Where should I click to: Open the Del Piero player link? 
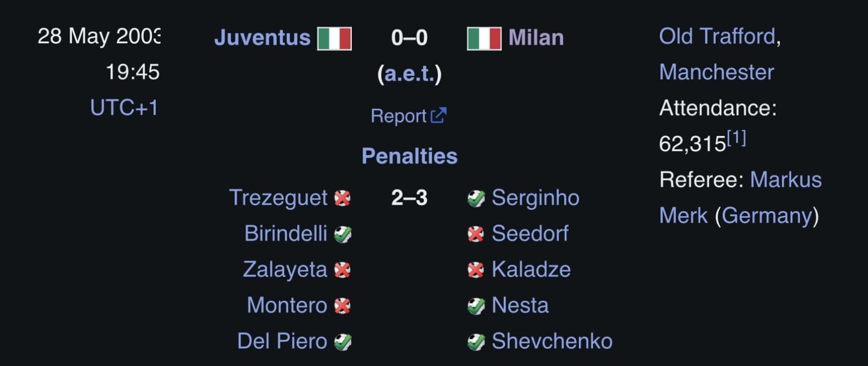[x=282, y=341]
